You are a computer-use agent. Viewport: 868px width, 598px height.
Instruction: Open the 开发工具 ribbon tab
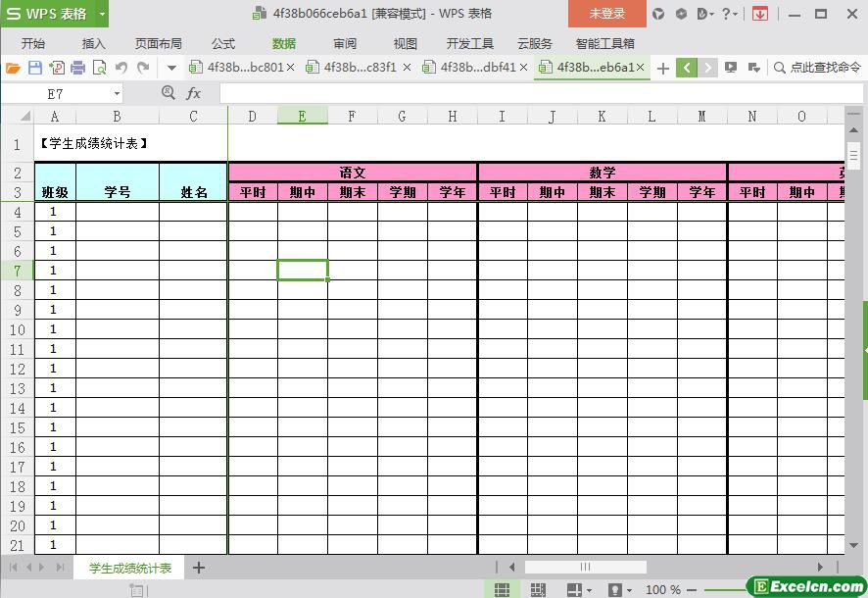(x=470, y=43)
